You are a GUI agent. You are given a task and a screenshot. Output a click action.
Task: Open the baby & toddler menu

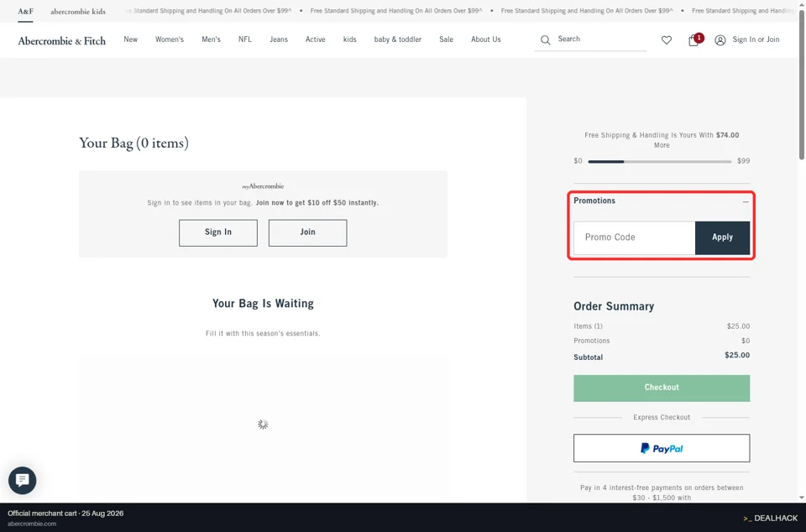[x=398, y=39]
